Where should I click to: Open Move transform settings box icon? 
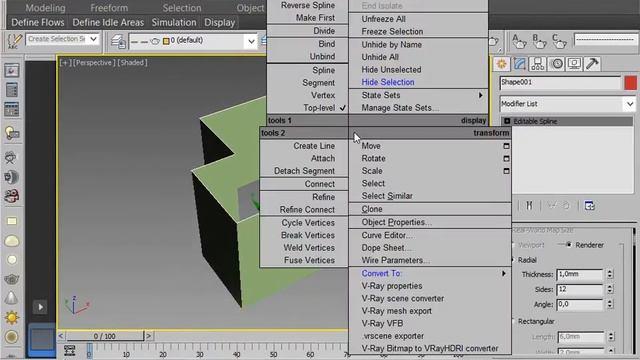[506, 146]
